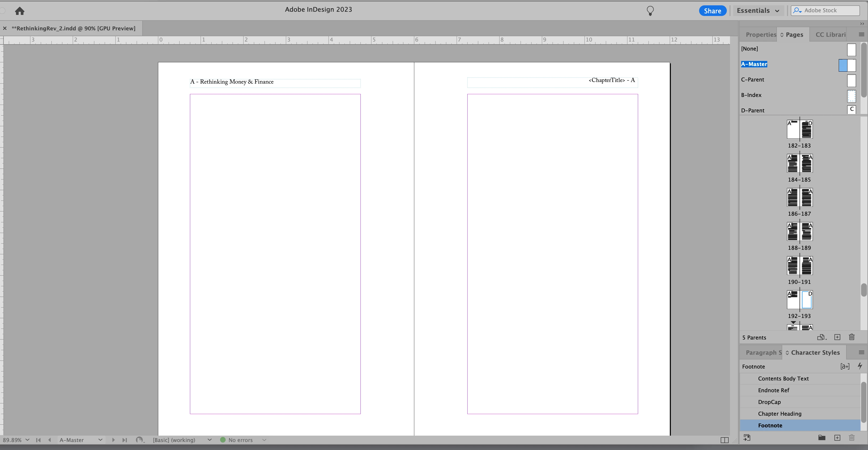The height and width of the screenshot is (450, 868).
Task: Open the preflight profile Basic dropdown
Action: (x=209, y=440)
